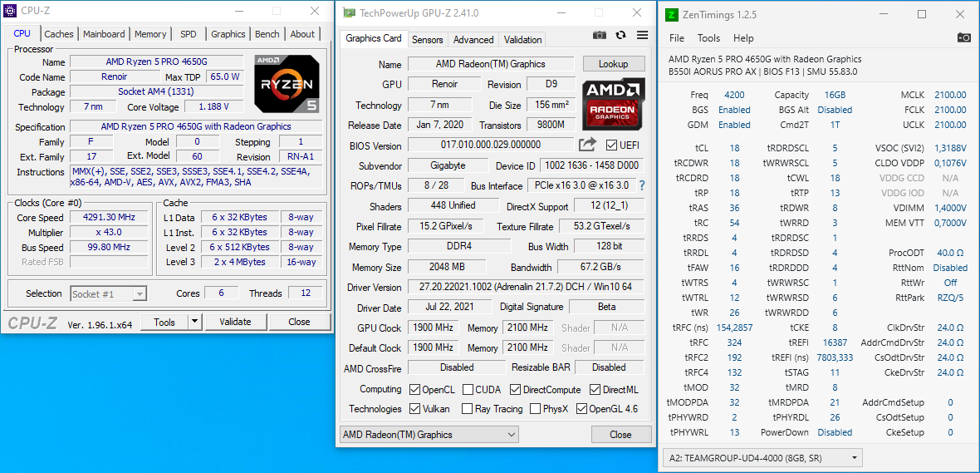
Task: Enable the CUDA checkbox
Action: pyautogui.click(x=468, y=389)
